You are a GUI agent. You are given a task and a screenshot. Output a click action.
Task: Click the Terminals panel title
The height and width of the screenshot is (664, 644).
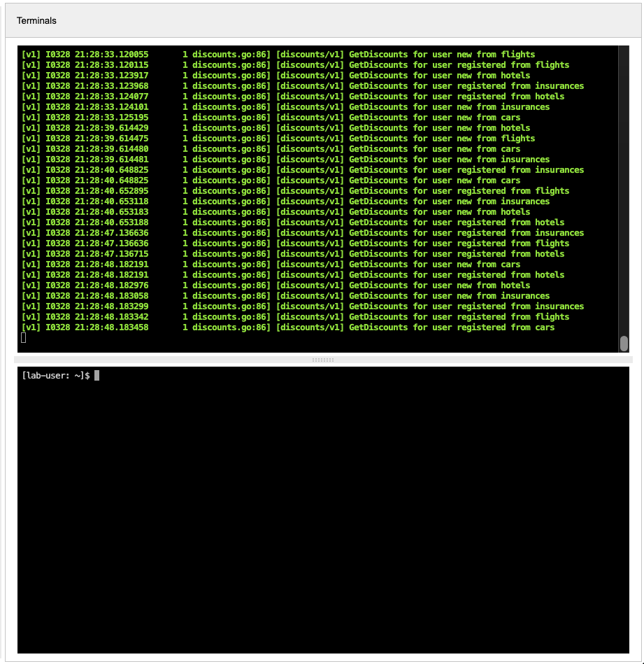pos(36,21)
